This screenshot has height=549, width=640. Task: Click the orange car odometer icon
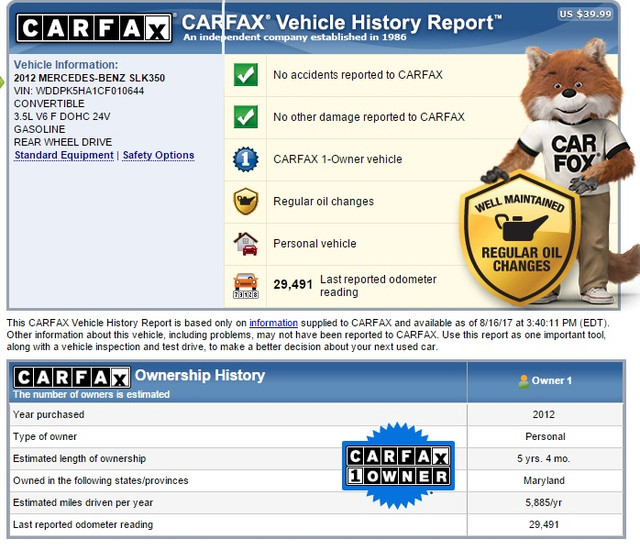246,286
